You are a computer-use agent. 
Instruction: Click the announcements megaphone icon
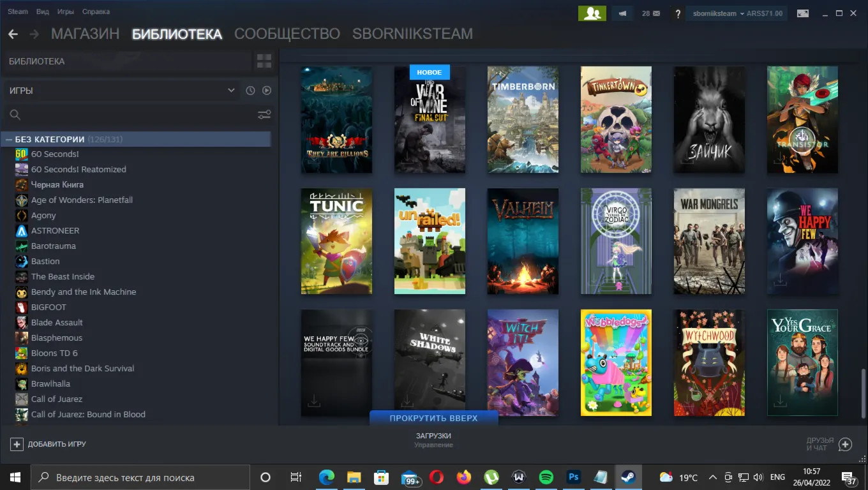pos(623,13)
